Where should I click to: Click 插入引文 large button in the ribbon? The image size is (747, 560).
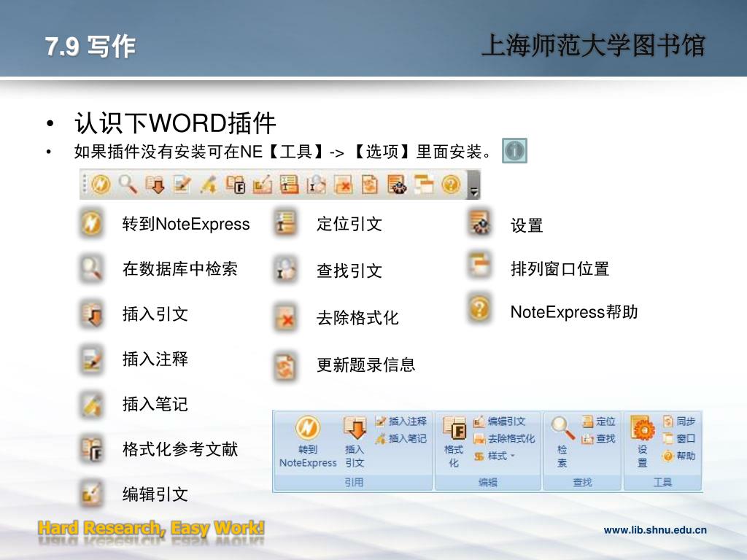tap(355, 442)
